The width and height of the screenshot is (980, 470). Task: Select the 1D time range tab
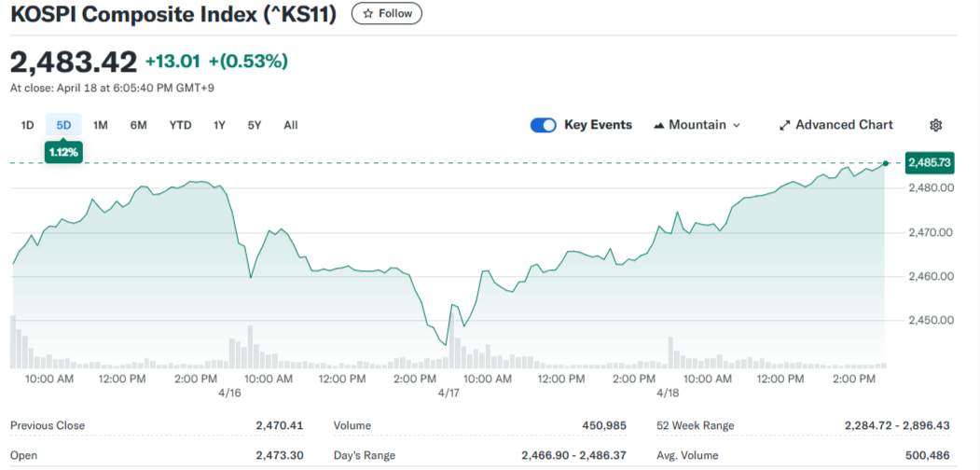point(27,125)
